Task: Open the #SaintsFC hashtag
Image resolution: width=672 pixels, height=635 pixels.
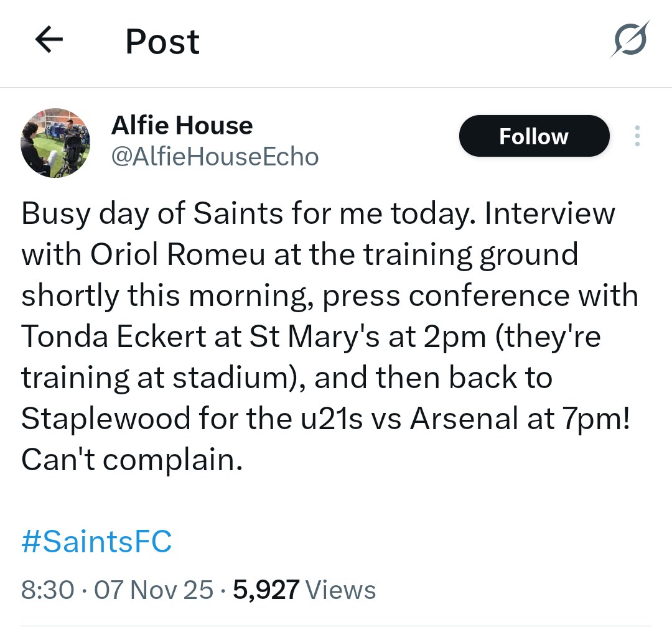Action: tap(96, 541)
